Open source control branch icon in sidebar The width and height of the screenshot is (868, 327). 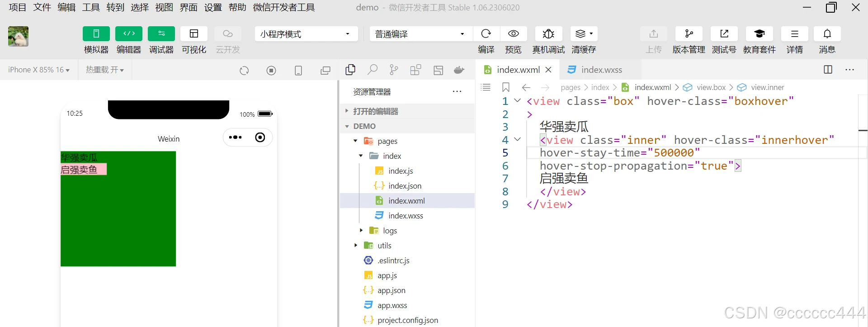pyautogui.click(x=394, y=70)
